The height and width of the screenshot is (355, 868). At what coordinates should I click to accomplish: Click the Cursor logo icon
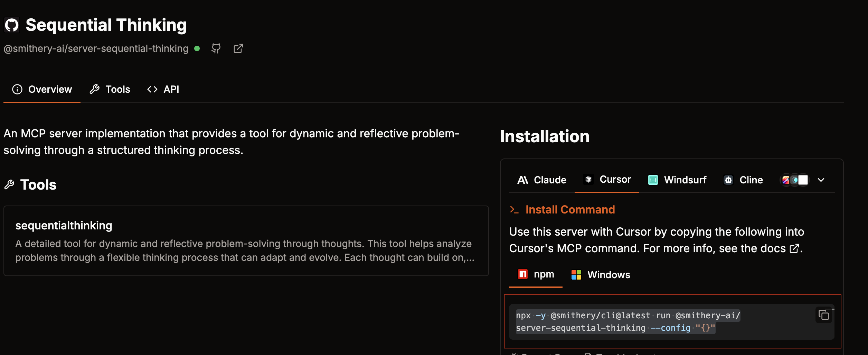point(588,179)
